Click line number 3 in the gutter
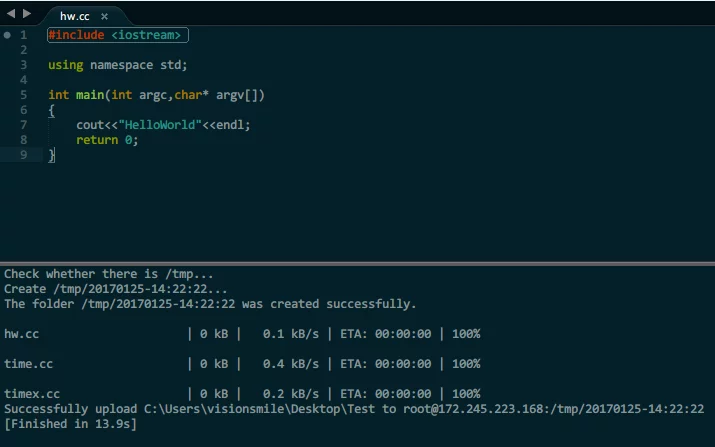 [x=23, y=65]
